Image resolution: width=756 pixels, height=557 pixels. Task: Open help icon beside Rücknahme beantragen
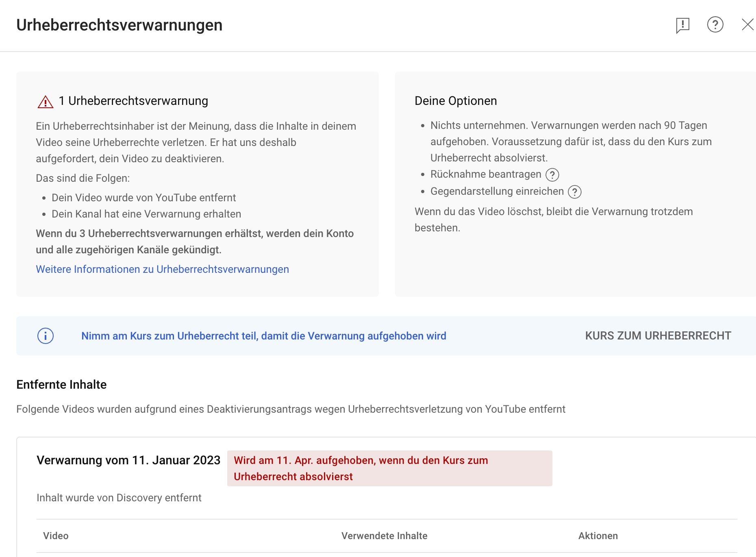pyautogui.click(x=552, y=175)
